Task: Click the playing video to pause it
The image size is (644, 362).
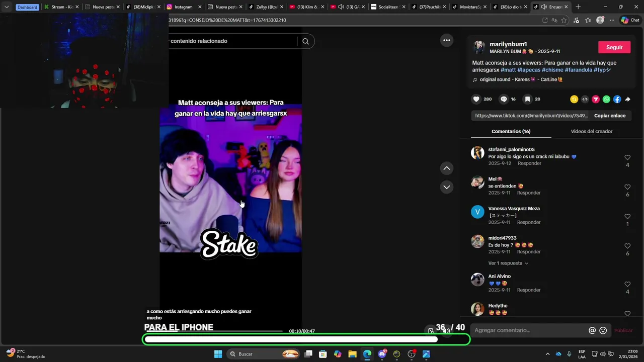Action: [231, 178]
